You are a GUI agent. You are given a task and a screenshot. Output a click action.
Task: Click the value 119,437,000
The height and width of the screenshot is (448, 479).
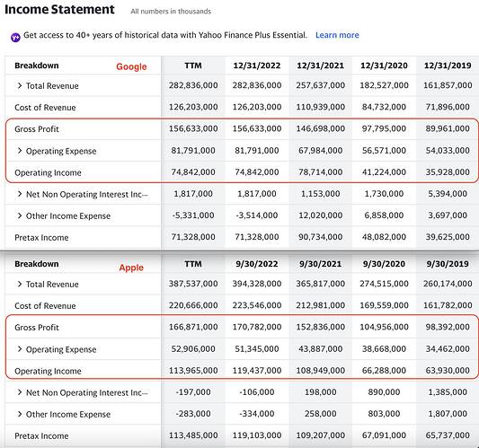[257, 371]
